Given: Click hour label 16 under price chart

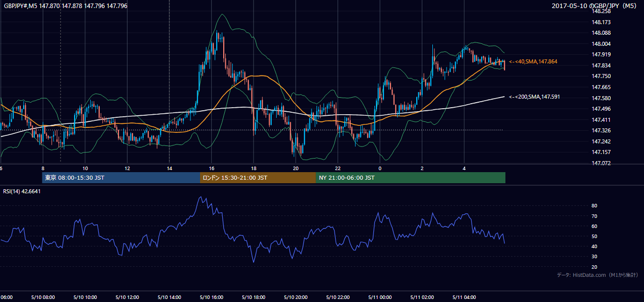Looking at the screenshot, I should click(x=212, y=168).
